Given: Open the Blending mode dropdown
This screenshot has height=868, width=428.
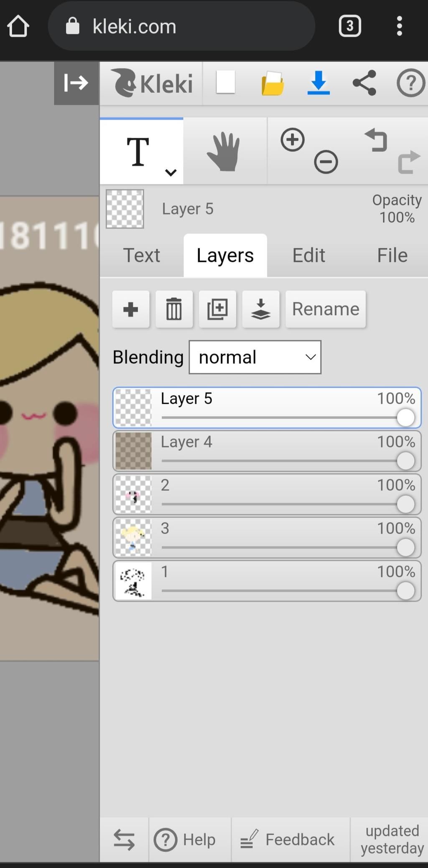Looking at the screenshot, I should (255, 357).
